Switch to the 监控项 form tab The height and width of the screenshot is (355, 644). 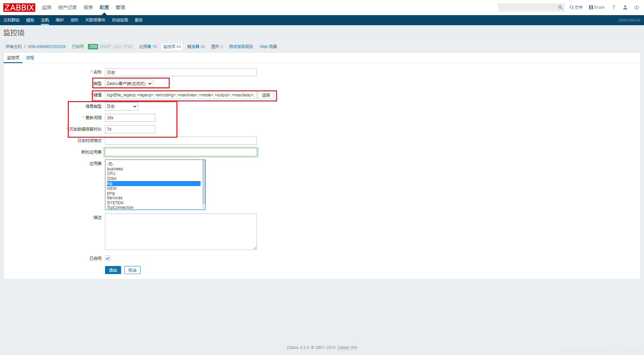pyautogui.click(x=13, y=58)
